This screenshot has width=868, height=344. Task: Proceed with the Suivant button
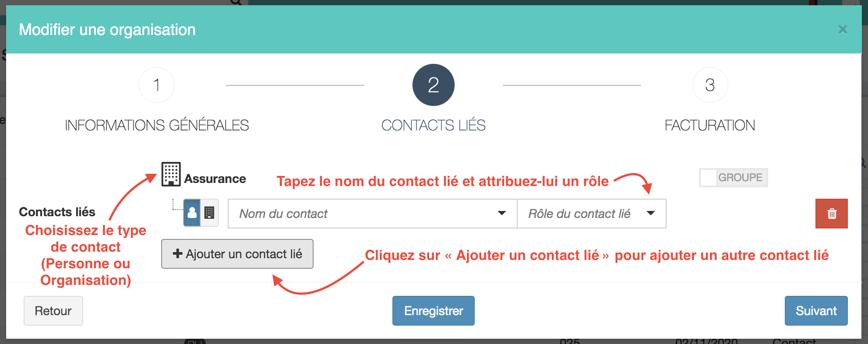(x=816, y=311)
